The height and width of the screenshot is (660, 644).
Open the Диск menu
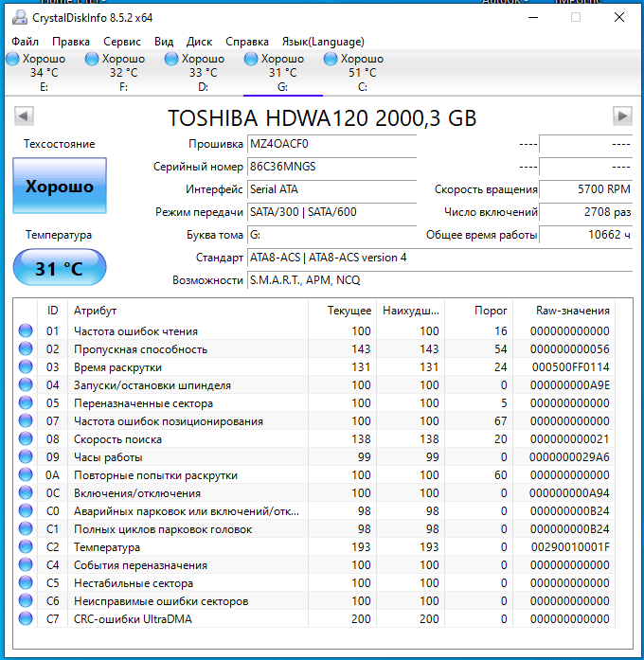click(x=200, y=42)
